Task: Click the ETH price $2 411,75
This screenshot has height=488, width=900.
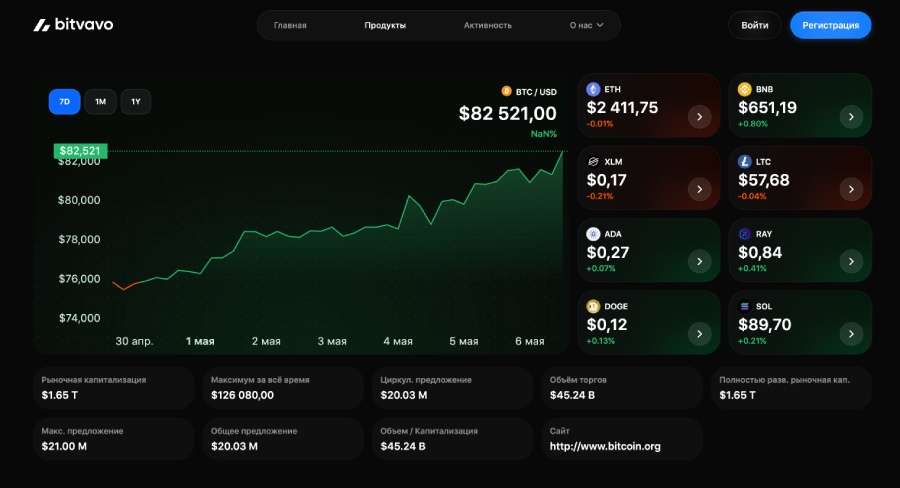Action: tap(622, 107)
